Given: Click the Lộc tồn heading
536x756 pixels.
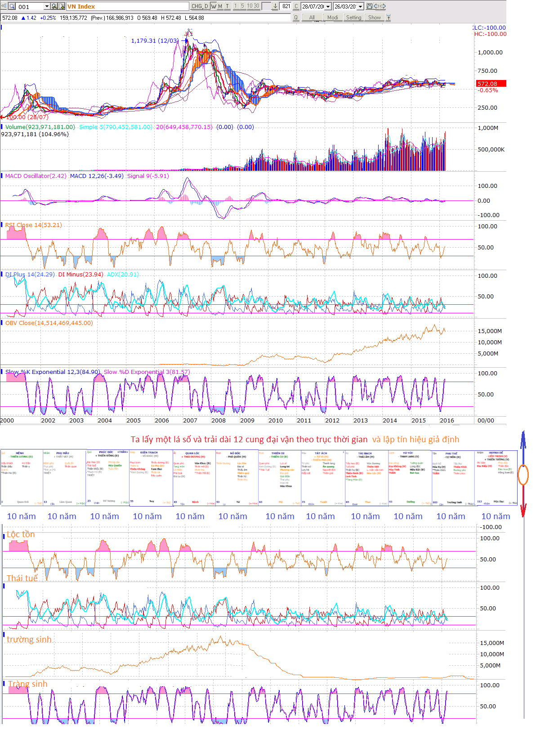Looking at the screenshot, I should [21, 534].
